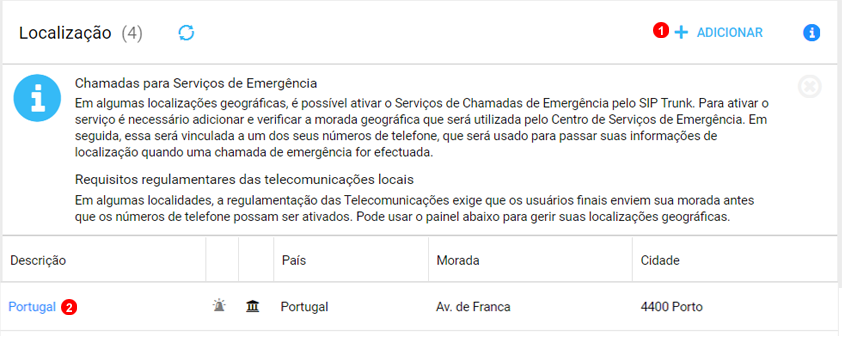Sort by the País column header

click(294, 261)
